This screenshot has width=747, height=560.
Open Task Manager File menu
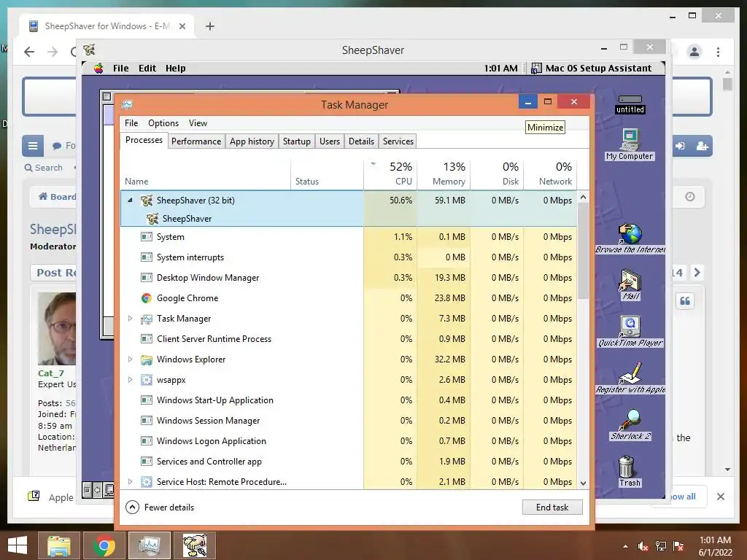131,123
